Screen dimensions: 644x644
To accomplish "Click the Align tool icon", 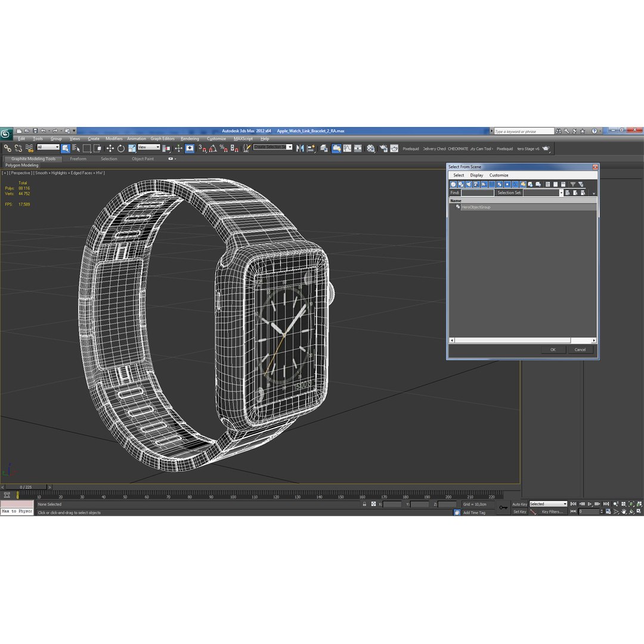I will 311,148.
